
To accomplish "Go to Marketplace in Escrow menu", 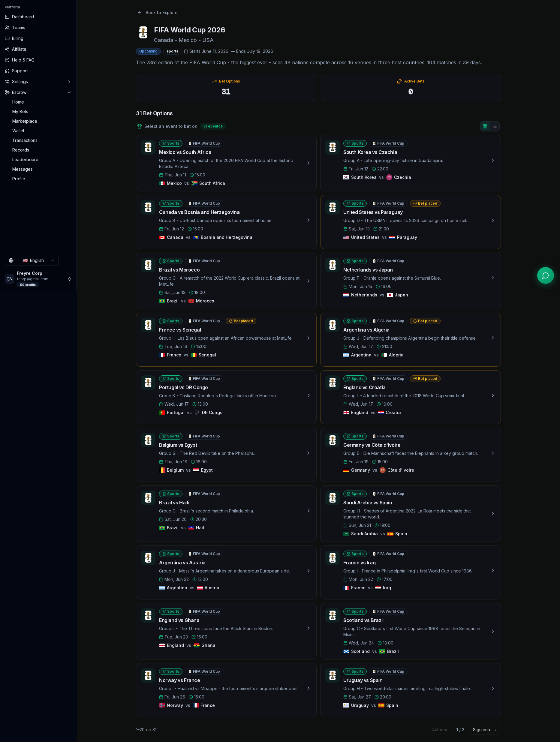I will pos(25,121).
